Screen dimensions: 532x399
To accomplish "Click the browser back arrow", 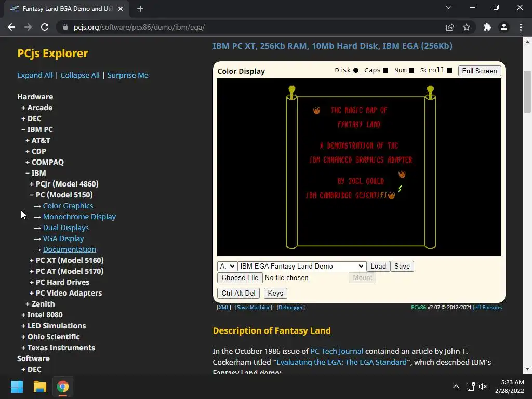I will point(11,27).
